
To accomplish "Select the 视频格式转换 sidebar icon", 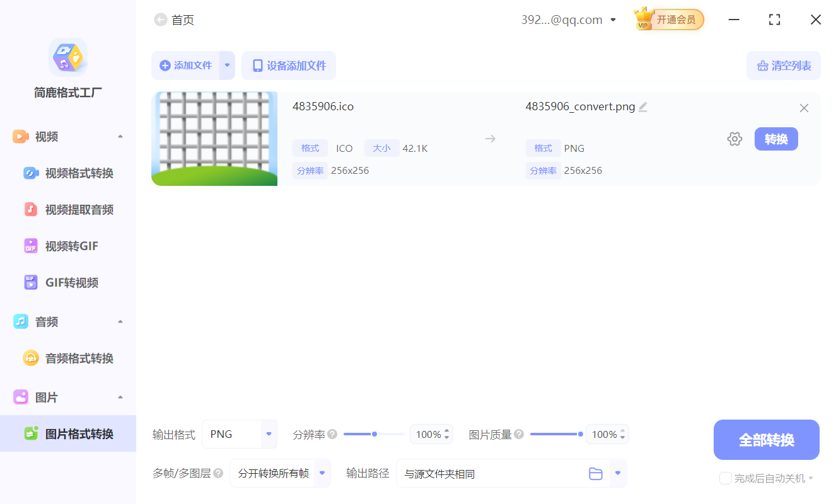I will (31, 173).
